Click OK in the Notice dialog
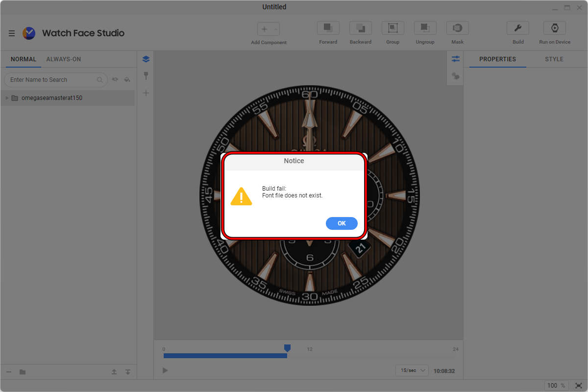Screen dimensions: 588x392 click(342, 223)
